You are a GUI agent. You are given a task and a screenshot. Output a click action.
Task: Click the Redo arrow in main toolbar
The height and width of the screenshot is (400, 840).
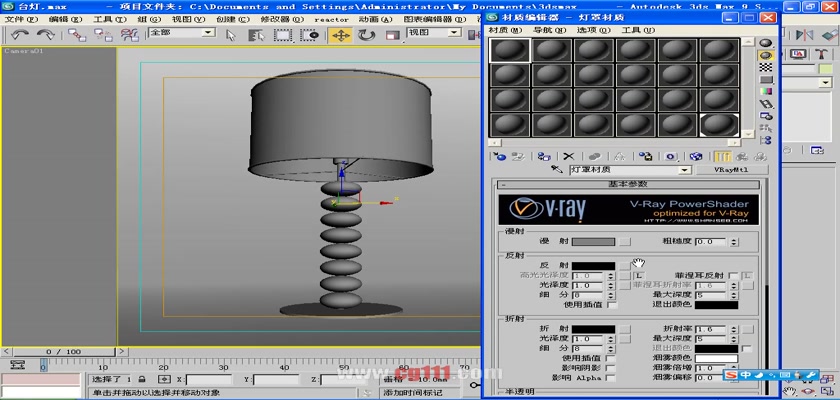46,35
